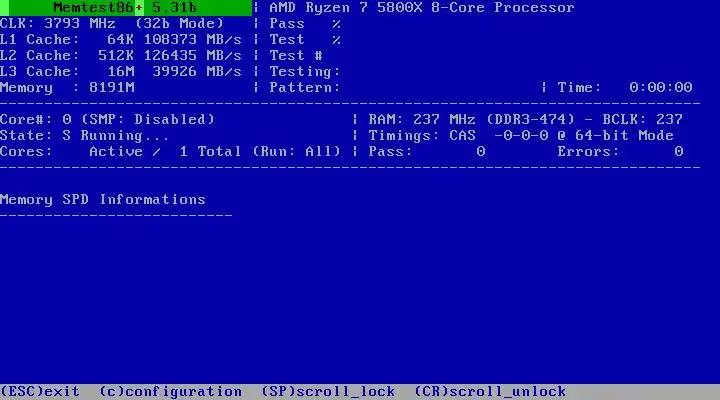Screen dimensions: 720x400
Task: Click the Time: 0:00:00 readout
Action: (x=625, y=88)
